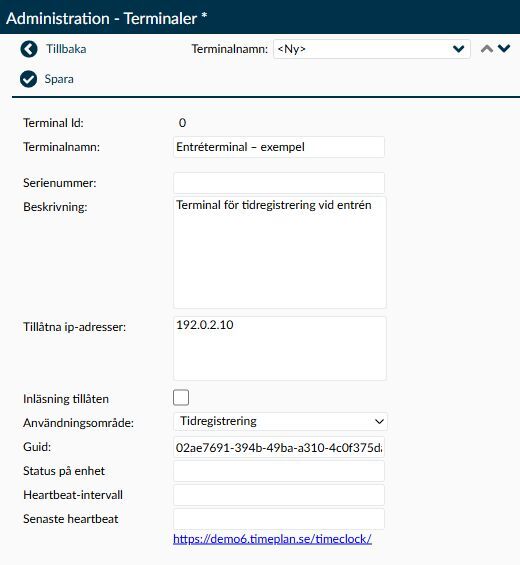520x565 pixels.
Task: Click the Terminalnamn field with Entréterminal
Action: click(279, 147)
